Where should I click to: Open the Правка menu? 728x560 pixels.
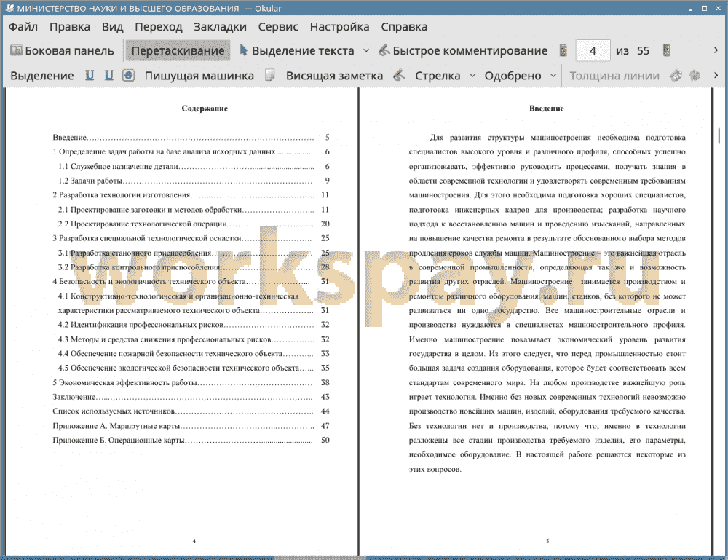(x=70, y=27)
